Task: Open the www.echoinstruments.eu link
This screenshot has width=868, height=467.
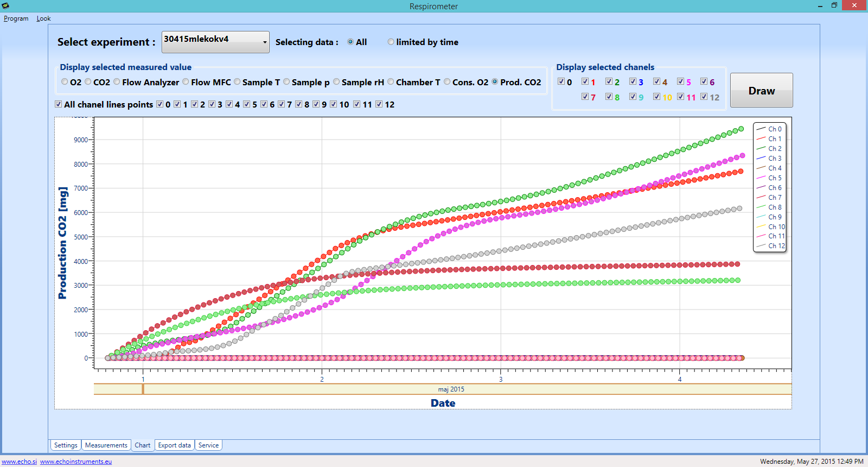Action: click(76, 462)
